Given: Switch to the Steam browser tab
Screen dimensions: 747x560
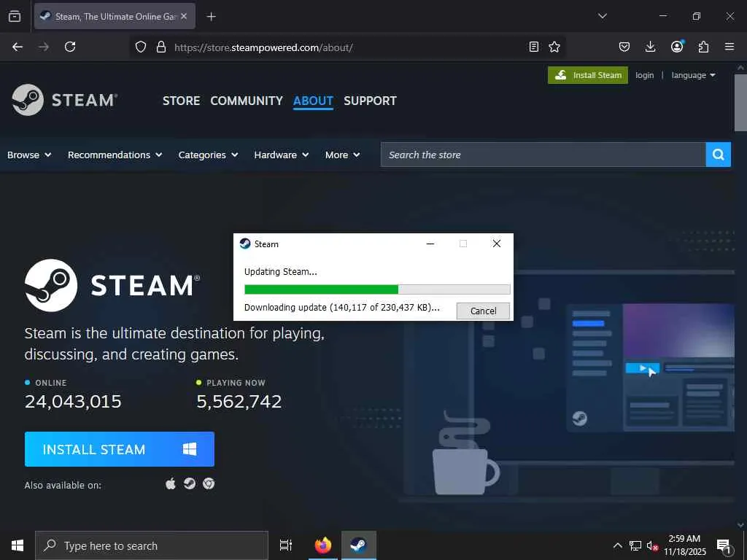Looking at the screenshot, I should [x=115, y=16].
